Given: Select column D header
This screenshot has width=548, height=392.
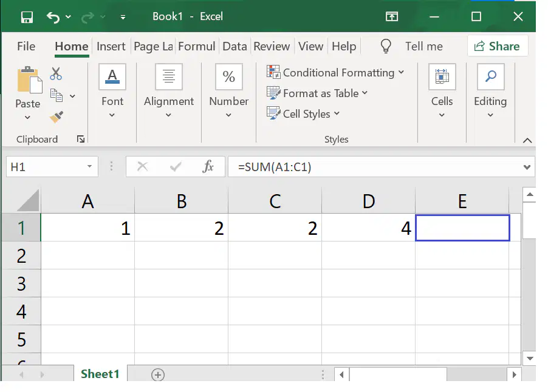Looking at the screenshot, I should tap(369, 201).
